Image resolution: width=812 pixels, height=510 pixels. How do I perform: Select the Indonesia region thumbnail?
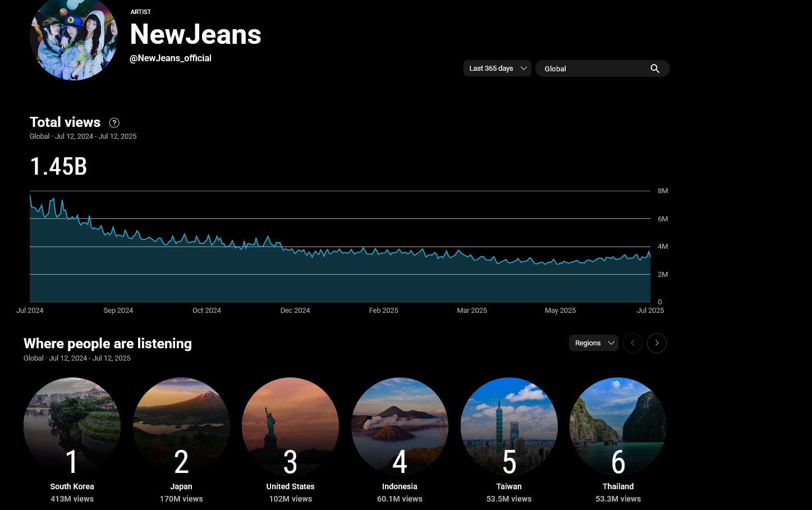point(400,426)
